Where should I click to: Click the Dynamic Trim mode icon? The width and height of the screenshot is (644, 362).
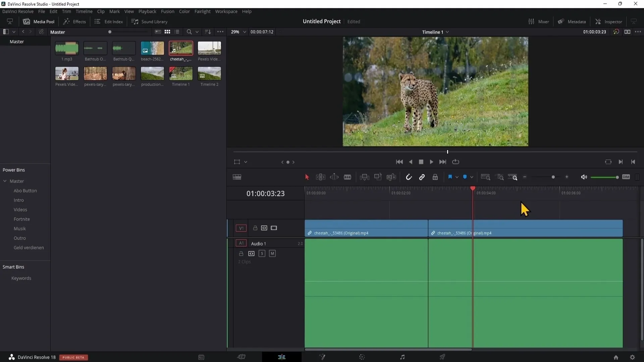point(335,177)
